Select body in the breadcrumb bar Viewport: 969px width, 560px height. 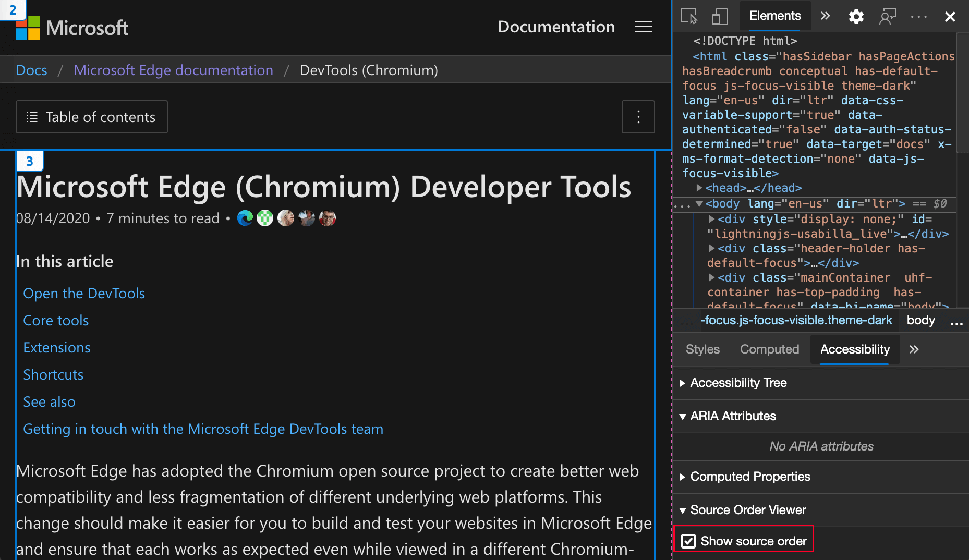[x=920, y=320]
